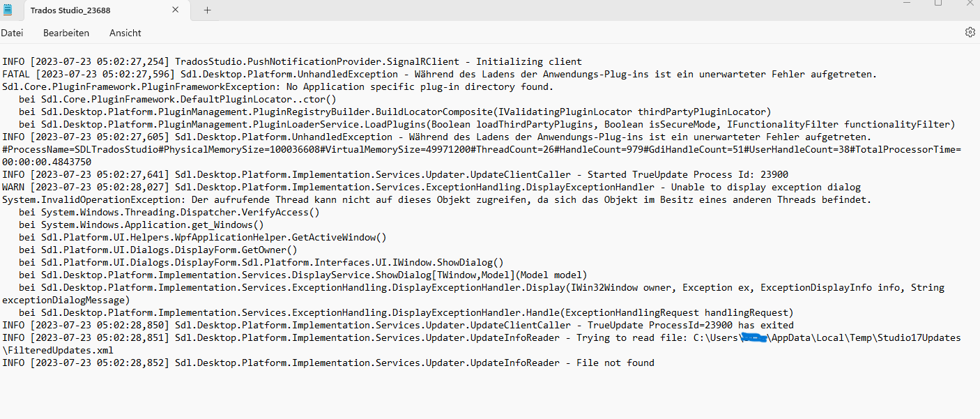
Task: Open the Datei menu
Action: click(x=13, y=33)
